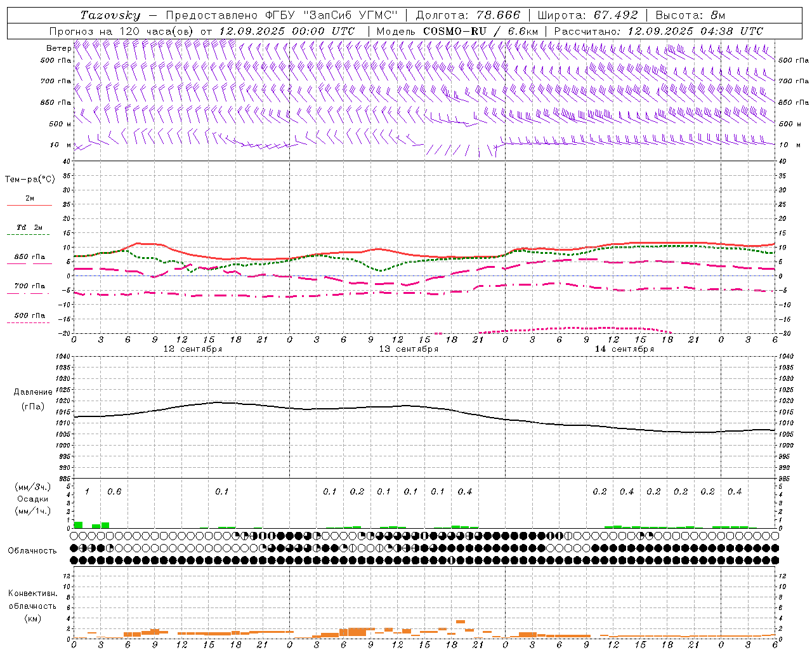Screen dimensions: 812x650
Task: Click the 2м temperature legend entry
Action: (x=30, y=198)
